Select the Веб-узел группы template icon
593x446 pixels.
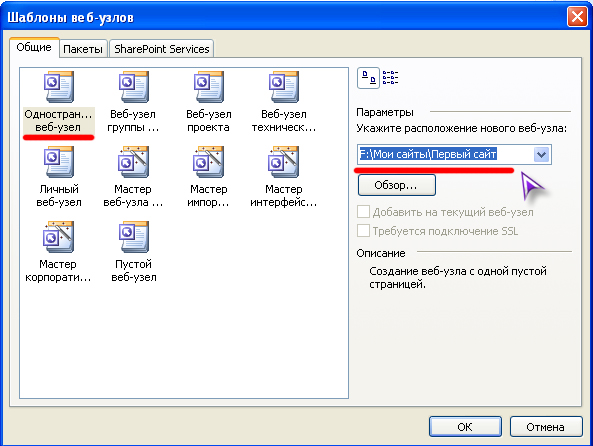[134, 87]
